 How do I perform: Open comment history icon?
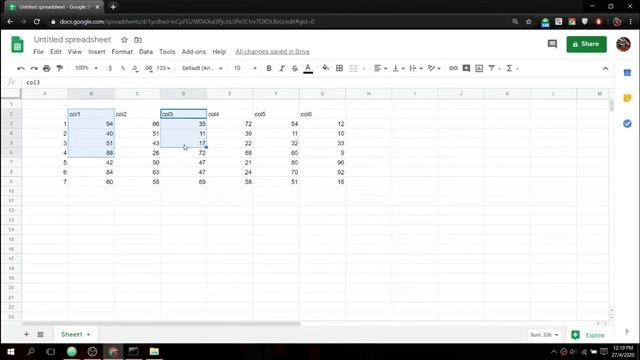552,44
